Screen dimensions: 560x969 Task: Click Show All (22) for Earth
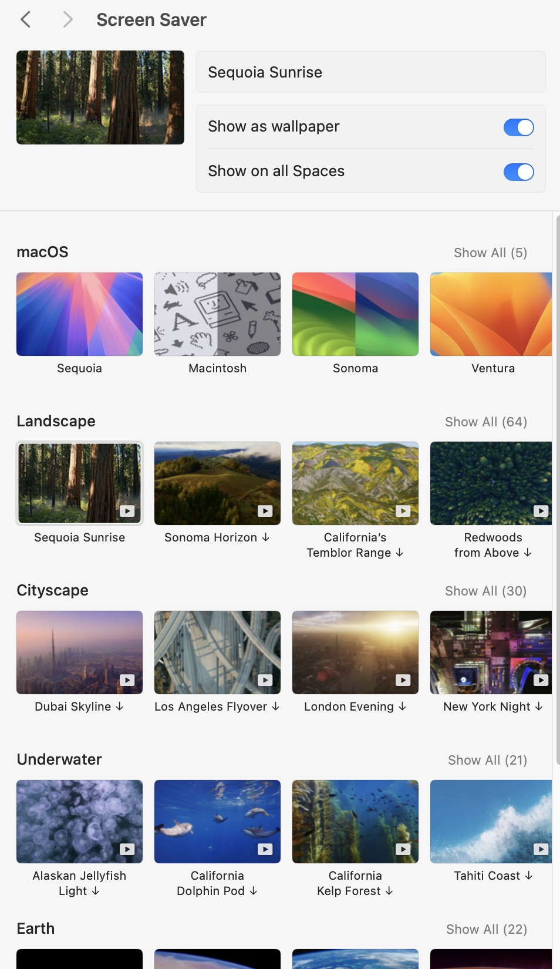[x=486, y=930]
